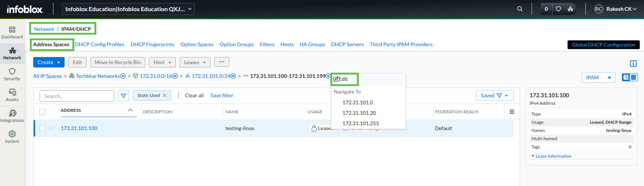644x186 pixels.
Task: Expand the Create dropdown button
Action: [x=49, y=62]
